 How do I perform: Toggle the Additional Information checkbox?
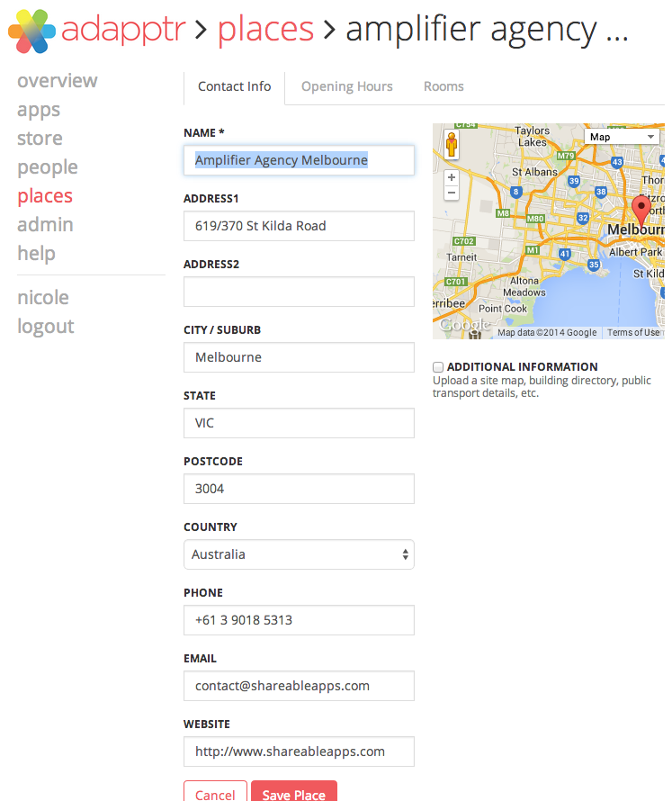(x=437, y=367)
